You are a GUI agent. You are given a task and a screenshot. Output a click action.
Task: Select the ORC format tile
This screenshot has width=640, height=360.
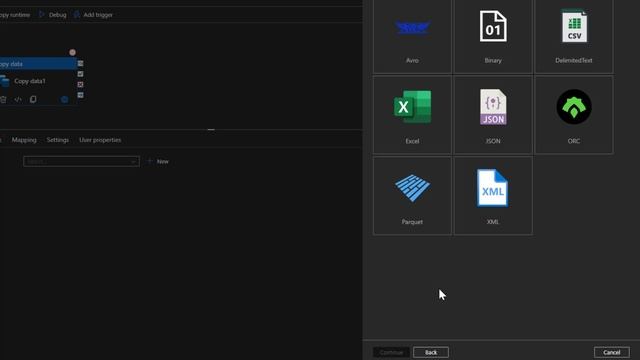coord(574,115)
